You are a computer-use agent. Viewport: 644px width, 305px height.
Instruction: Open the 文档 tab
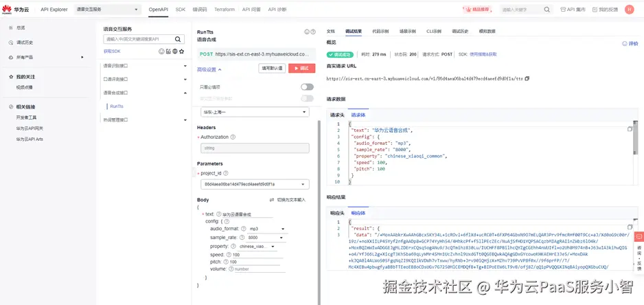[331, 31]
